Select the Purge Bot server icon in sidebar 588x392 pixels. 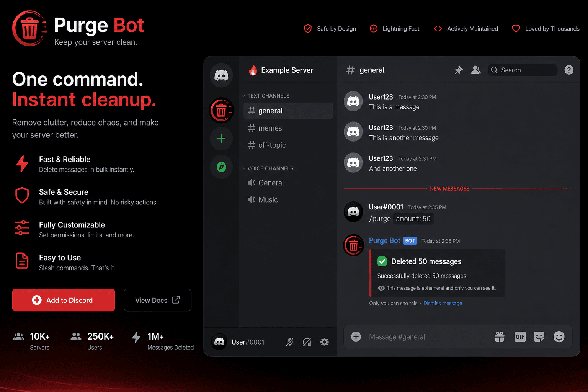point(221,111)
